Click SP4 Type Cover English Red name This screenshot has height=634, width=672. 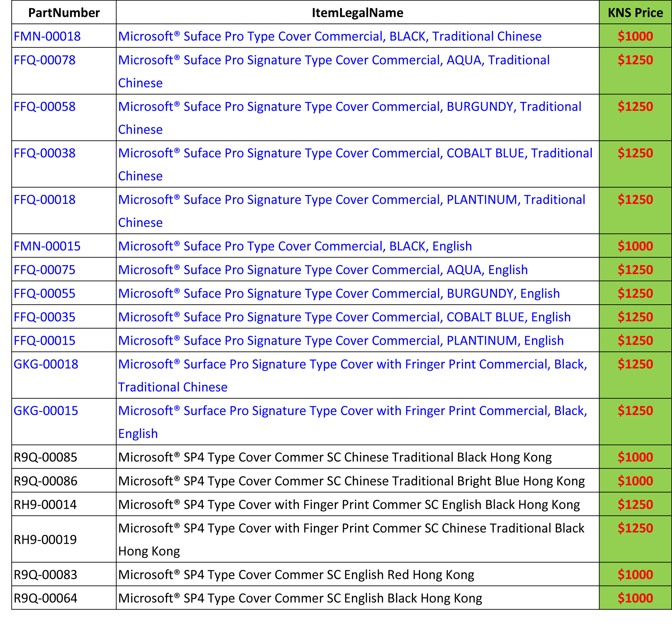(x=296, y=575)
